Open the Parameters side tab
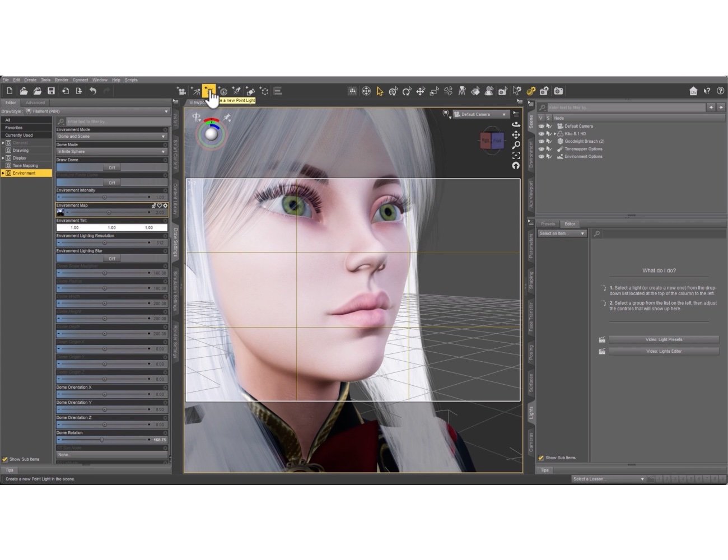This screenshot has height=560, width=728. (x=531, y=246)
